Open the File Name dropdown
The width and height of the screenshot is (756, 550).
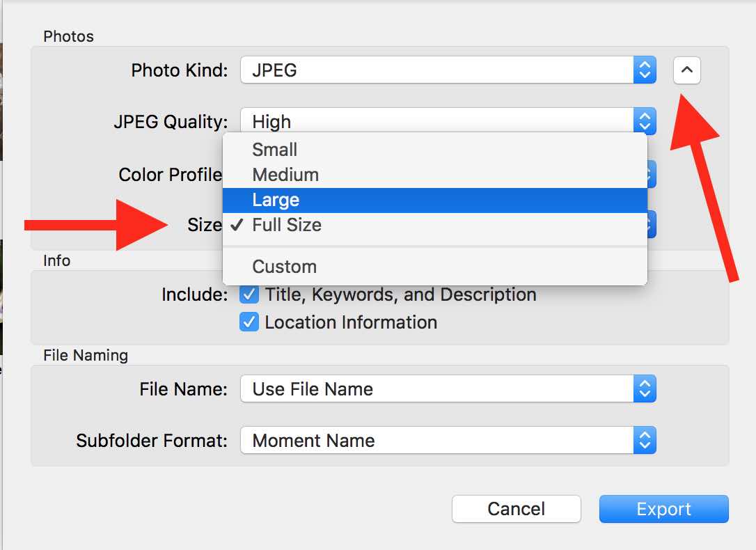437,389
